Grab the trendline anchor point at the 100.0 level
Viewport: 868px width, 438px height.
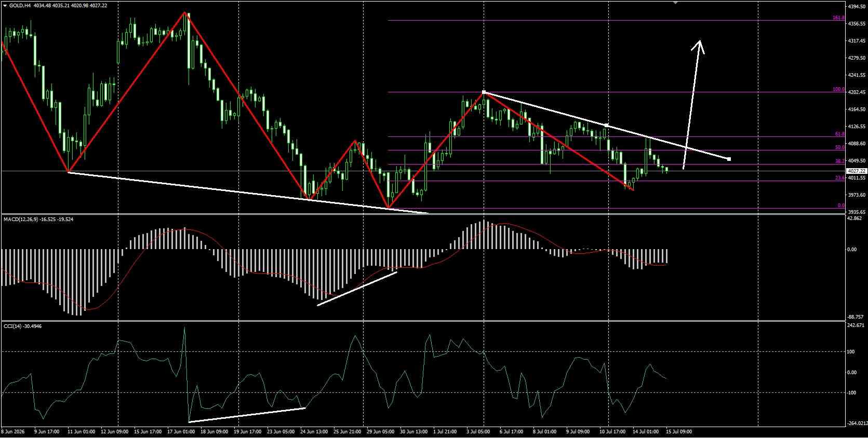[484, 92]
